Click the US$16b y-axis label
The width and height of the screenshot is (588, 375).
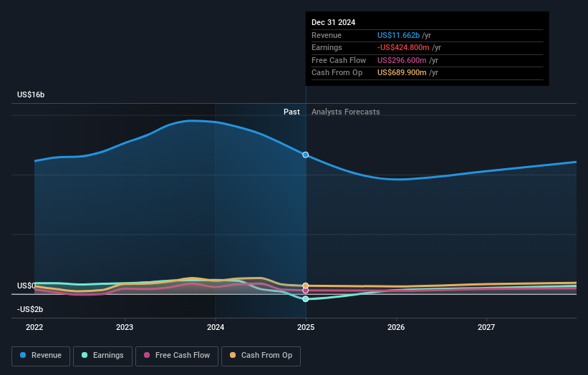tap(31, 94)
